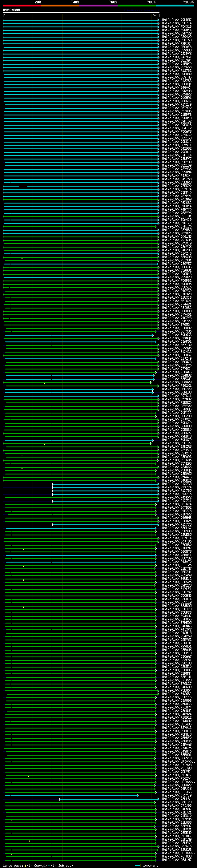Click the red 20% identity legend segment

tap(22, 6)
